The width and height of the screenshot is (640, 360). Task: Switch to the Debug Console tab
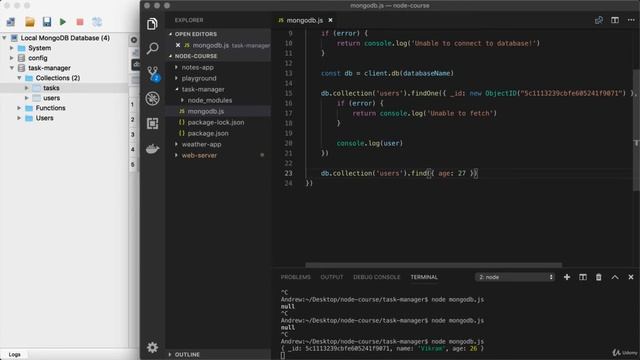pos(376,277)
